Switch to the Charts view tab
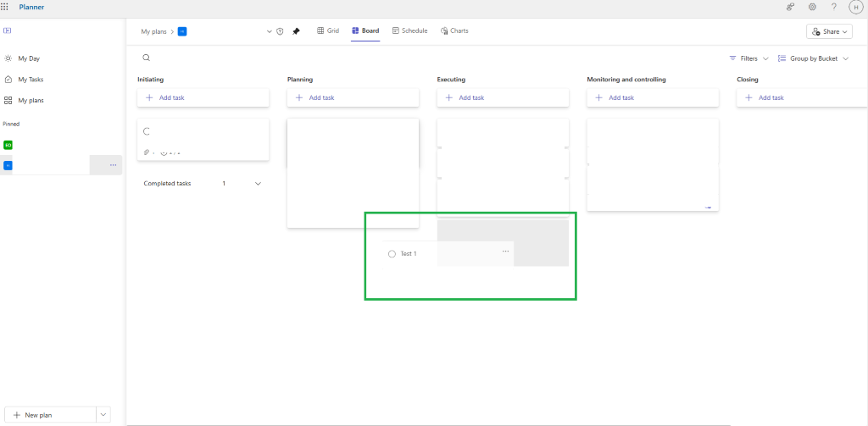 click(x=454, y=31)
